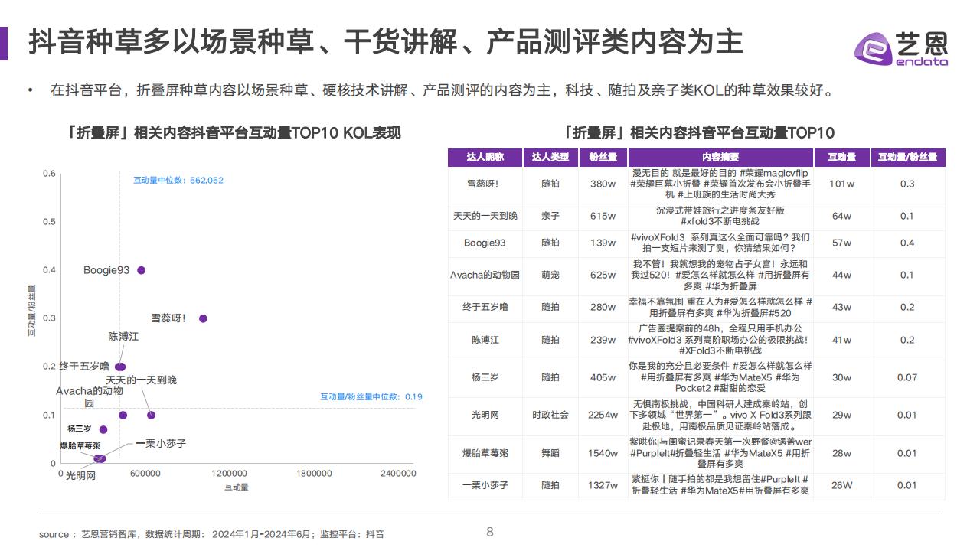The width and height of the screenshot is (980, 551).
Task: Click the 雪蕊呀! scatter point
Action: pos(203,318)
